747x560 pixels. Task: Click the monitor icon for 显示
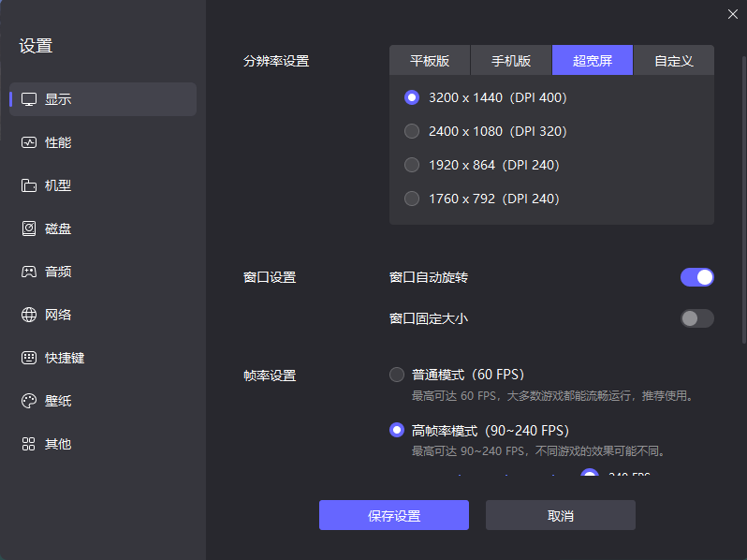29,99
